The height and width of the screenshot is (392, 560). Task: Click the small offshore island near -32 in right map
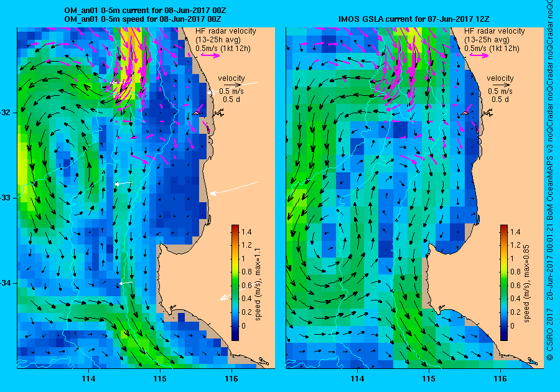pyautogui.click(x=465, y=113)
